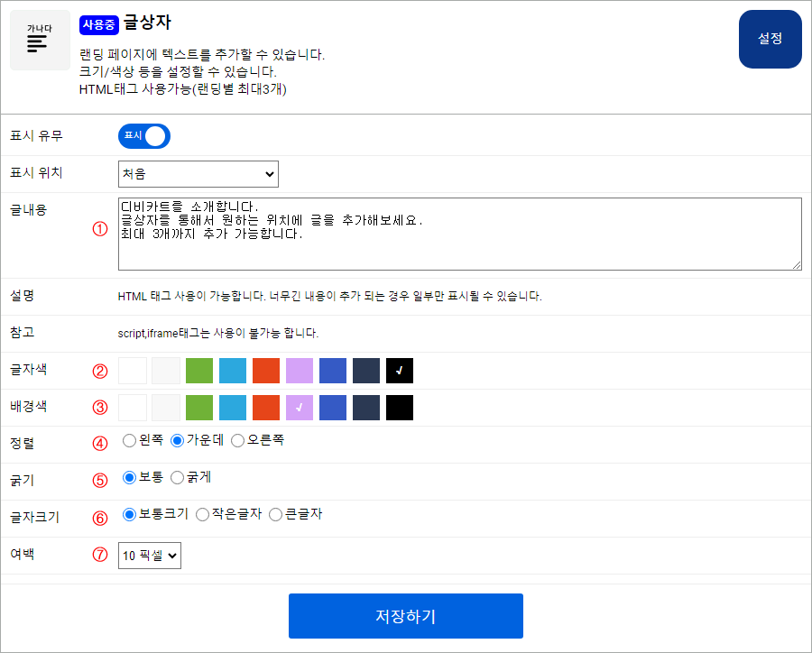Pick the dark navy 배경색 swatch

tap(366, 407)
